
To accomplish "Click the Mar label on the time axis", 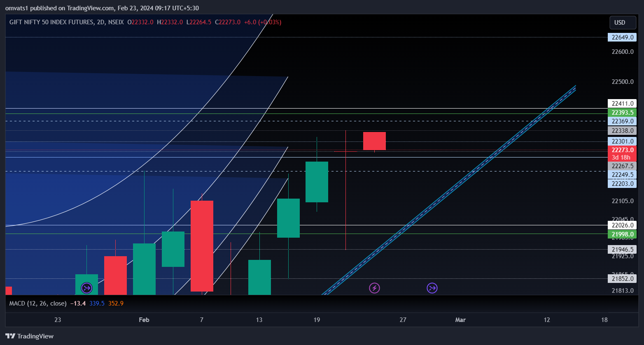I will click(460, 320).
